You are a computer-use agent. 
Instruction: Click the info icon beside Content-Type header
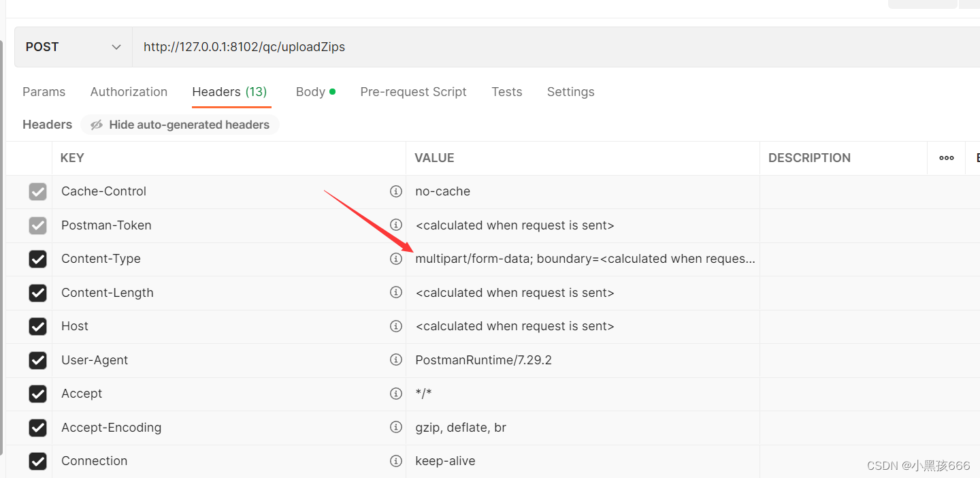(x=396, y=259)
